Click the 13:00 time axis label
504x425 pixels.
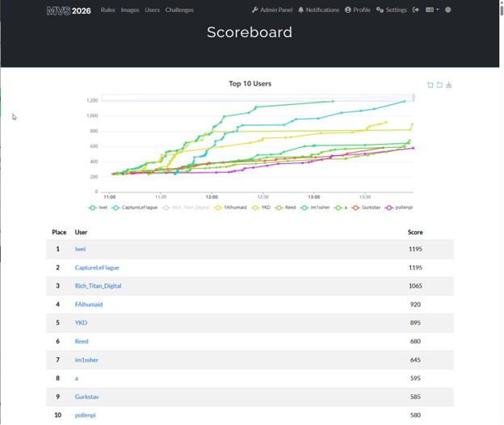pyautogui.click(x=313, y=197)
